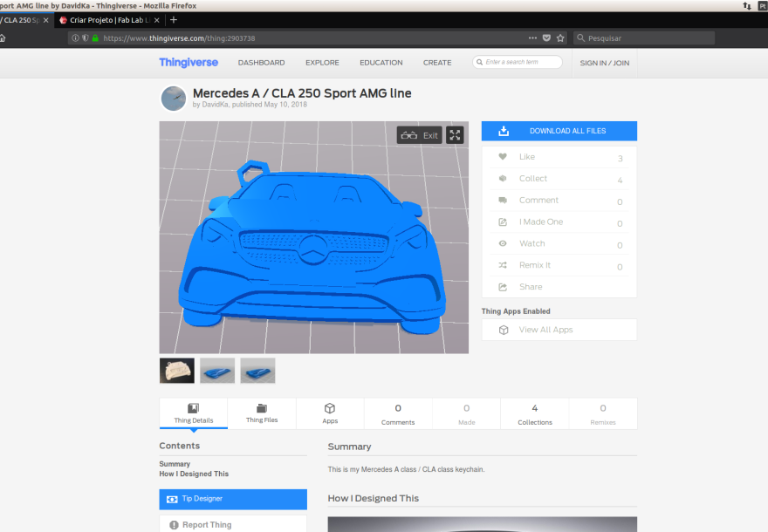Open the DASHBOARD menu

pyautogui.click(x=261, y=63)
